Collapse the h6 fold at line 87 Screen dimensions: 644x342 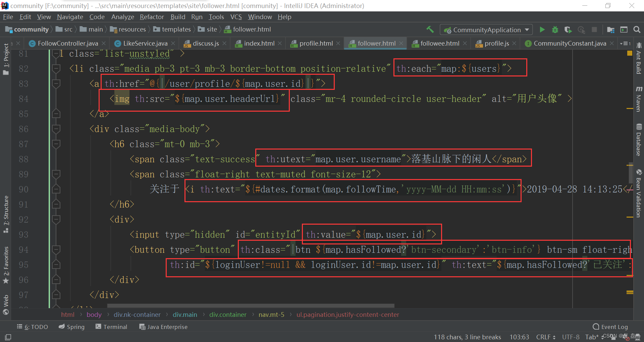pos(56,144)
